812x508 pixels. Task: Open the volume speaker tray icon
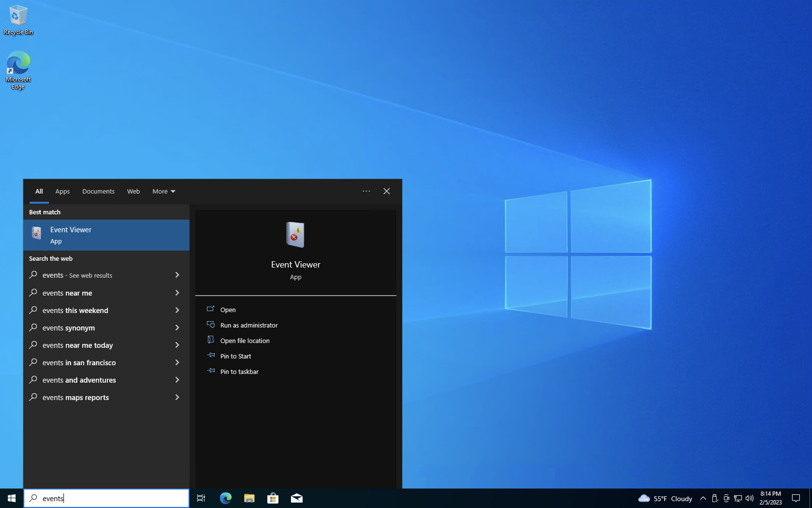tap(749, 498)
